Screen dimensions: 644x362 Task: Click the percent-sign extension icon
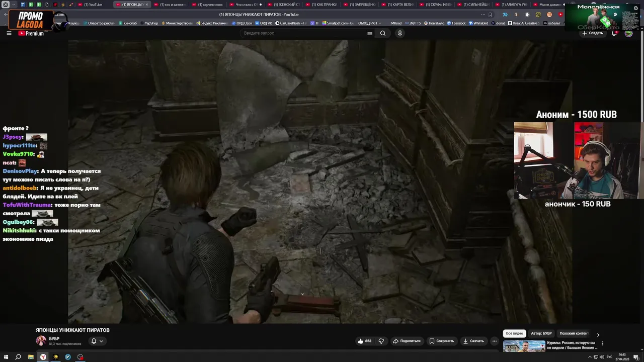[538, 15]
